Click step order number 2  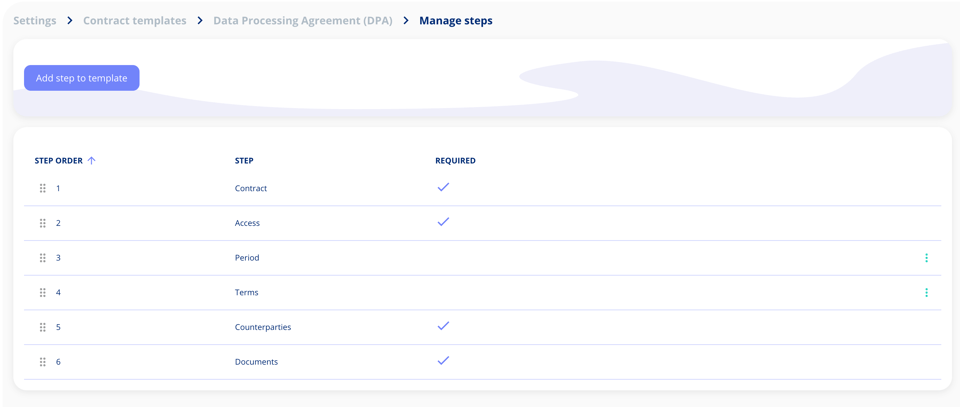click(58, 223)
